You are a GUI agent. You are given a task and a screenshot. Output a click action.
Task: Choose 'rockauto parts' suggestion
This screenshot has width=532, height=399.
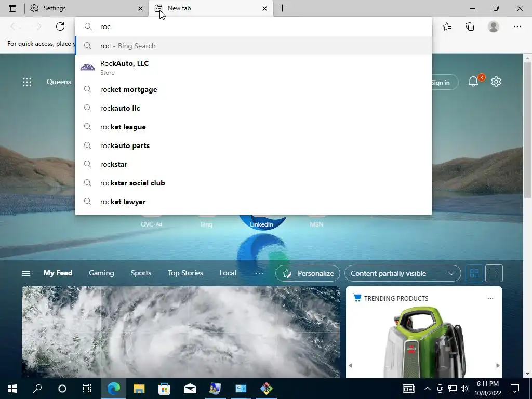(253, 145)
